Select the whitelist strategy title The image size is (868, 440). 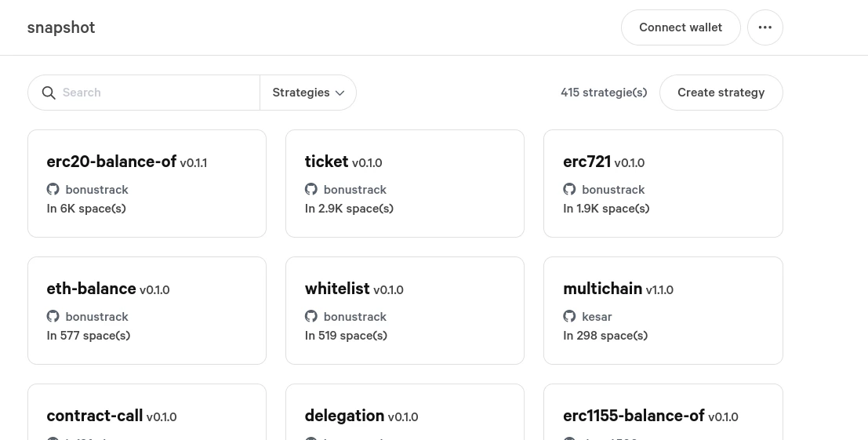tap(337, 289)
